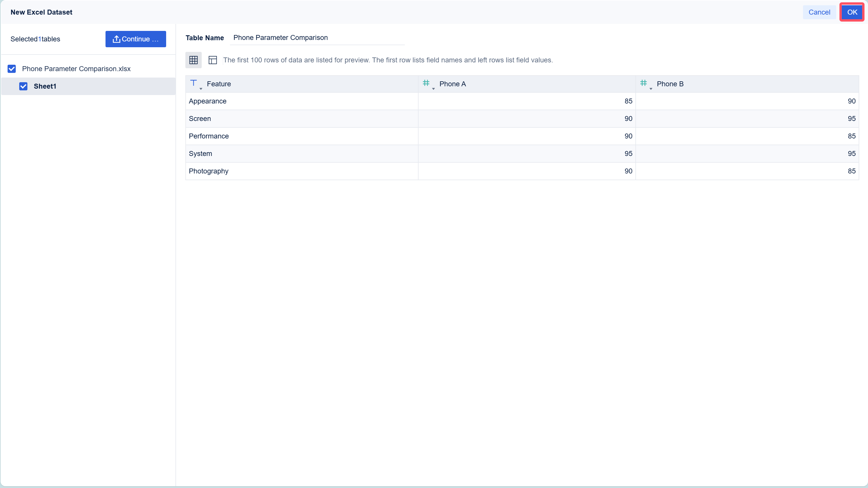Open the Feature field type dropdown arrow
868x488 pixels.
(201, 89)
